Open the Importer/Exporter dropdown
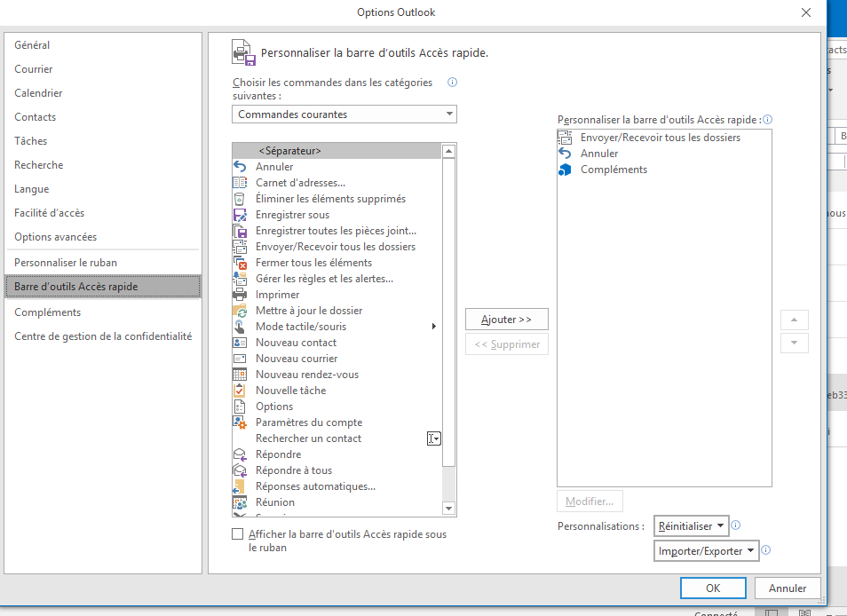 pyautogui.click(x=706, y=550)
